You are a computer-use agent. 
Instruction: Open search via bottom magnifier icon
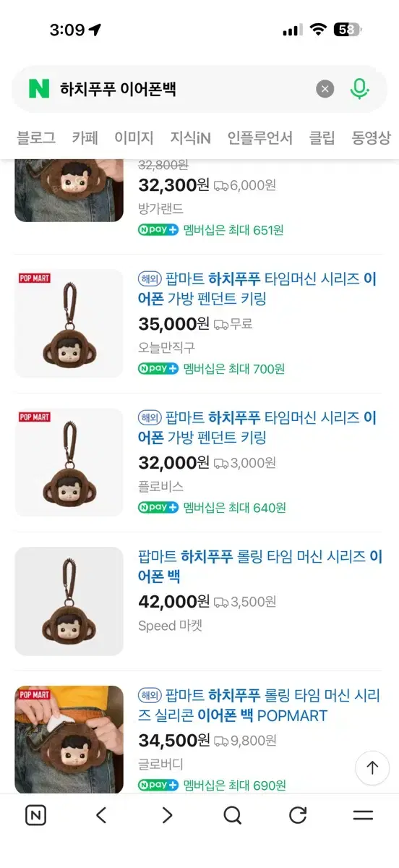coord(232,815)
